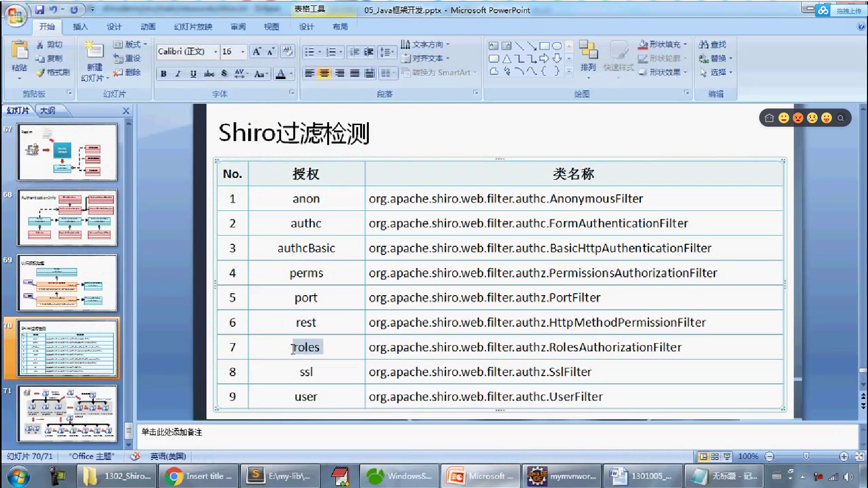Viewport: 868px width, 488px height.
Task: Save the presentation from quick access toolbar
Action: pos(39,10)
